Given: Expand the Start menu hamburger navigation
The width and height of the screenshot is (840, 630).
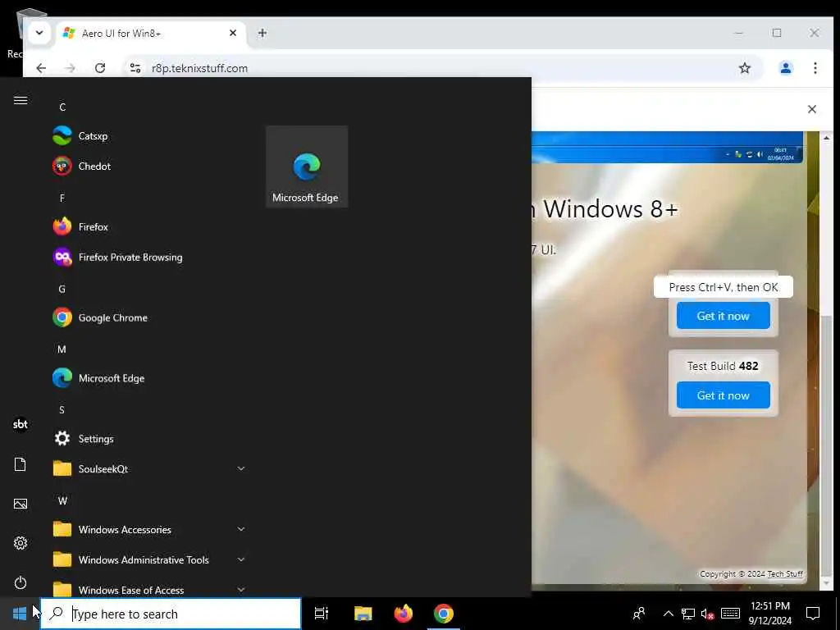Looking at the screenshot, I should [x=21, y=100].
